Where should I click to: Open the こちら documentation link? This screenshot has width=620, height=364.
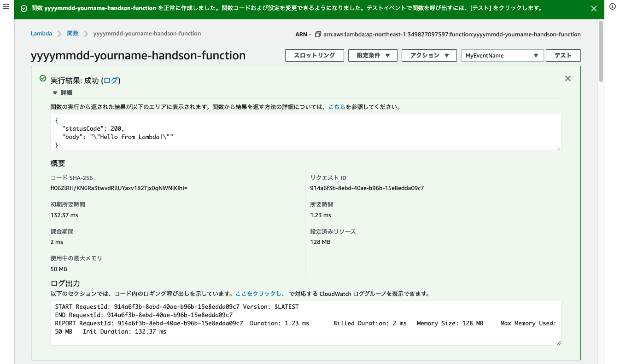[x=337, y=107]
